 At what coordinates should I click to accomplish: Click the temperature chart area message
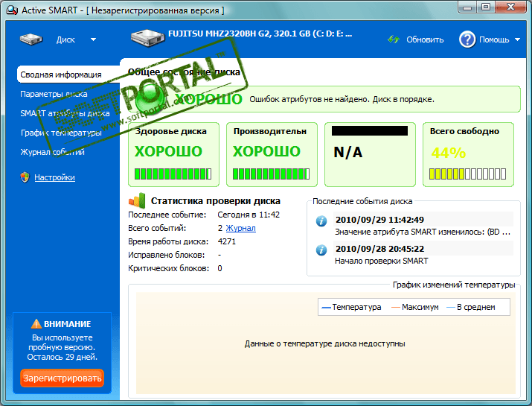coord(324,344)
